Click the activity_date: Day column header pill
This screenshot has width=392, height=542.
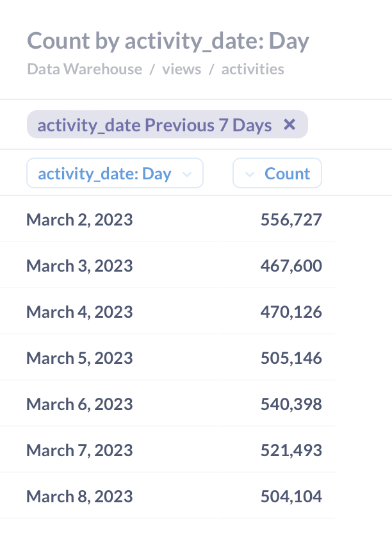pos(115,173)
